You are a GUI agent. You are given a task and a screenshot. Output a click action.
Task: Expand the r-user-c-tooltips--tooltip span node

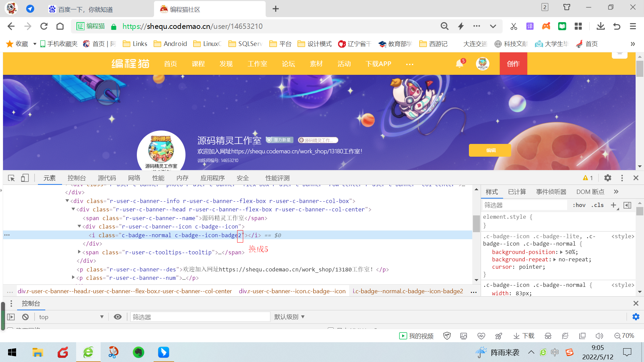[79, 252]
